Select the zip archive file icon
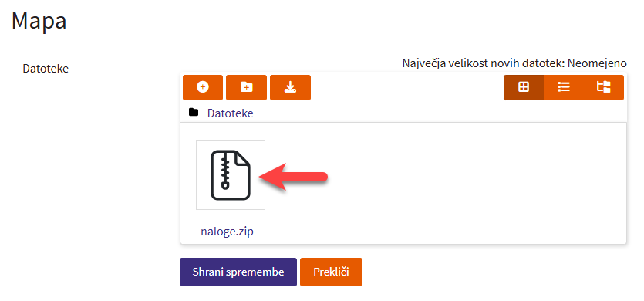644x301 pixels. (x=231, y=175)
